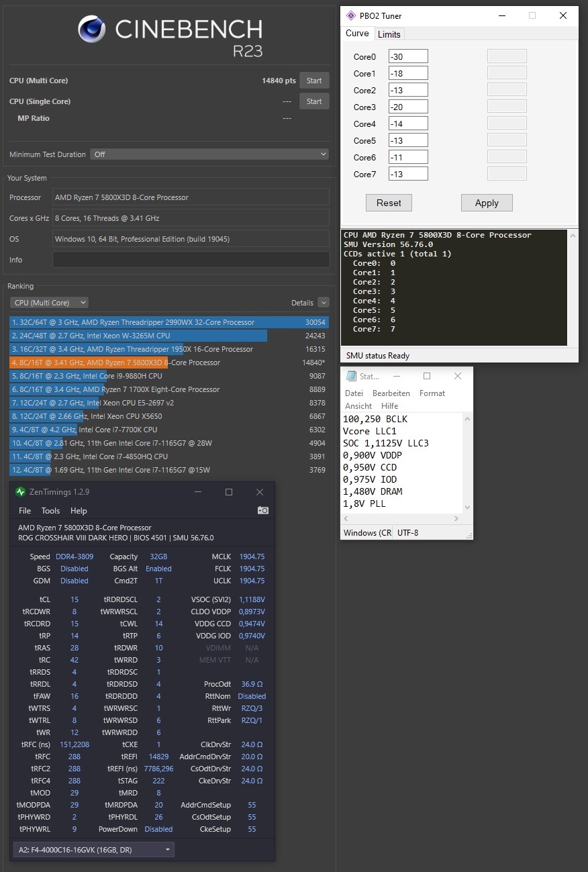This screenshot has height=872, width=588.
Task: Select the Core i9-9880H ranking row
Action: 169,376
